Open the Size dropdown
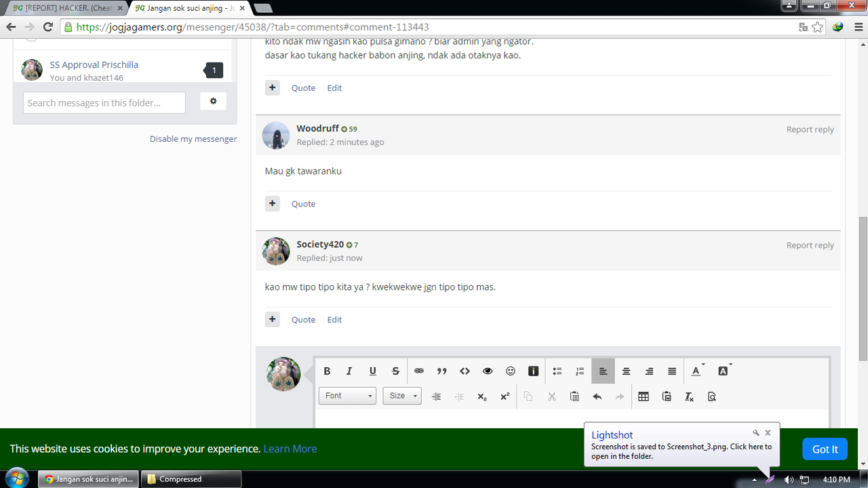Image resolution: width=868 pixels, height=488 pixels. point(401,396)
